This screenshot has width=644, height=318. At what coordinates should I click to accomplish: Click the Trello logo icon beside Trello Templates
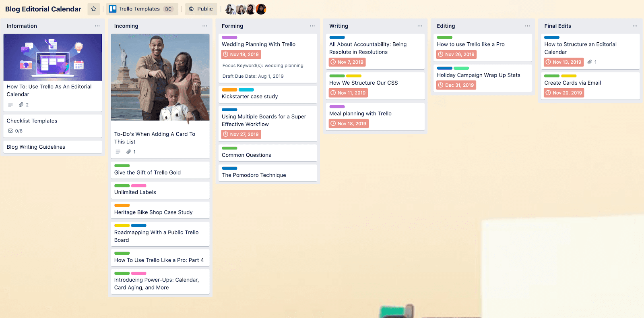(113, 9)
